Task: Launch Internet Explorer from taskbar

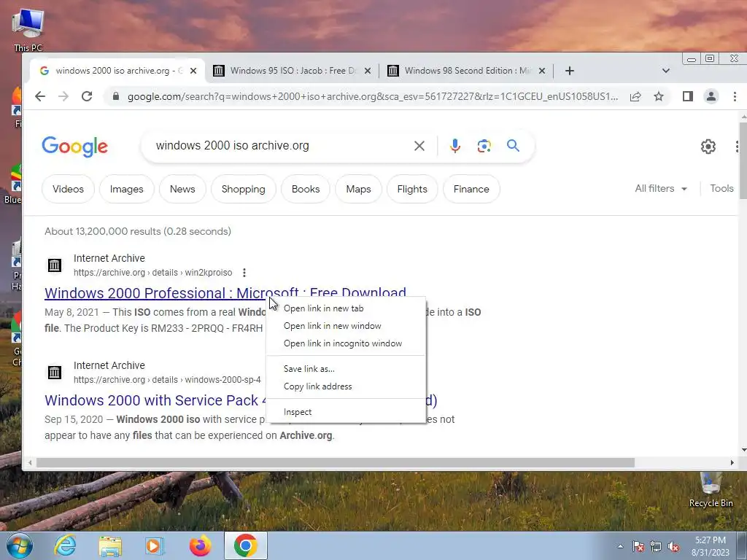Action: pyautogui.click(x=65, y=545)
